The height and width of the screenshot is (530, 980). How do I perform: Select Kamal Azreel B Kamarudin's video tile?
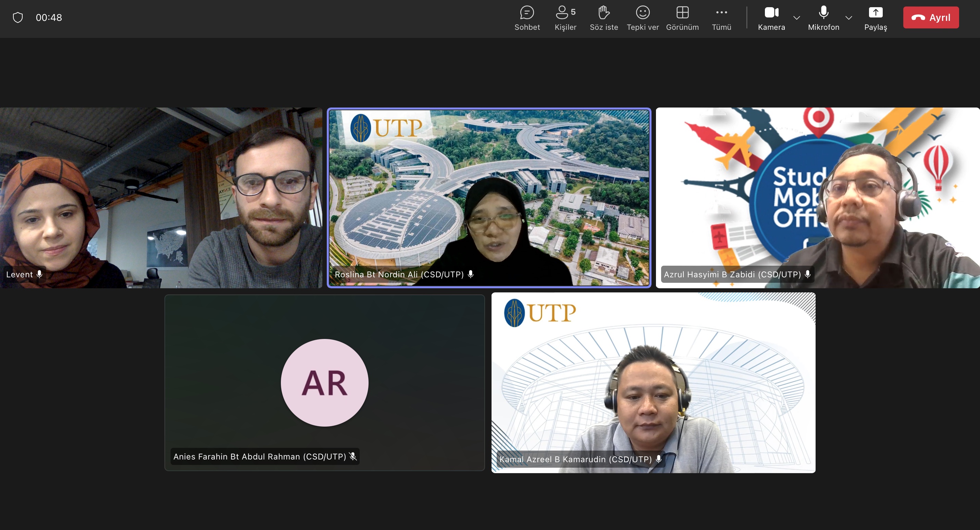click(653, 382)
